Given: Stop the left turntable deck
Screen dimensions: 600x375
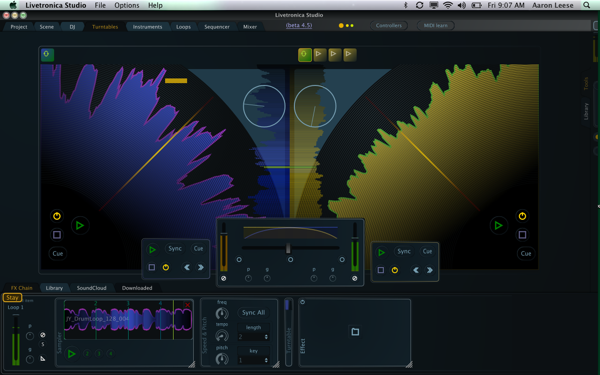Looking at the screenshot, I should (x=57, y=234).
